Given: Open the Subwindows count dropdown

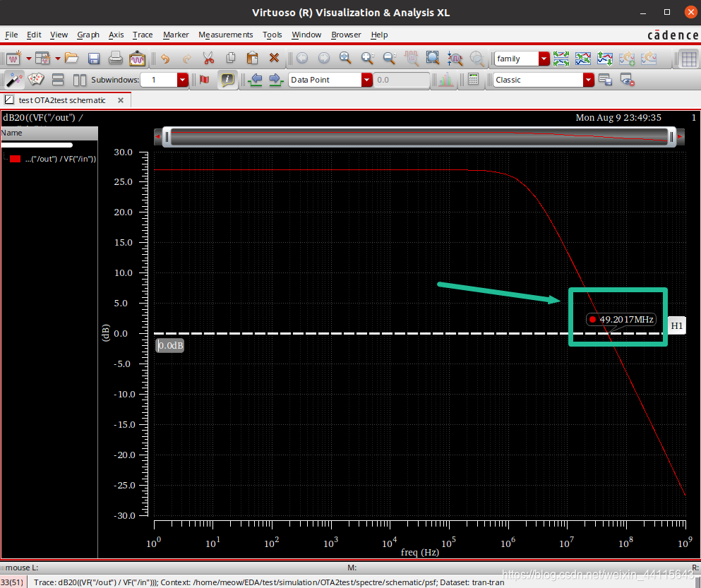Looking at the screenshot, I should (182, 80).
